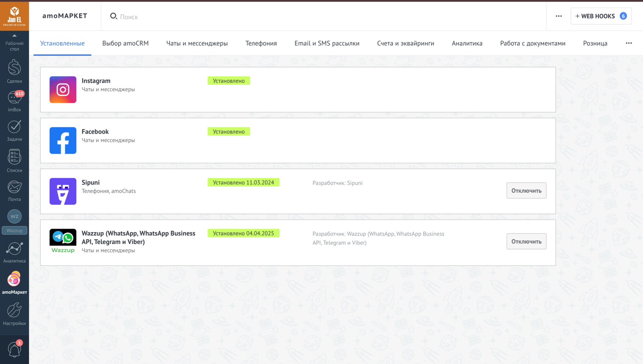Open the header three-dot menu
The image size is (643, 364).
[559, 16]
